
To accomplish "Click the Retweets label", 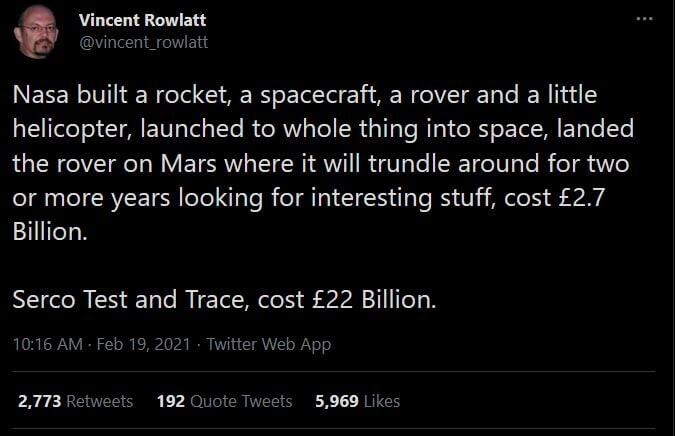I will point(99,401).
